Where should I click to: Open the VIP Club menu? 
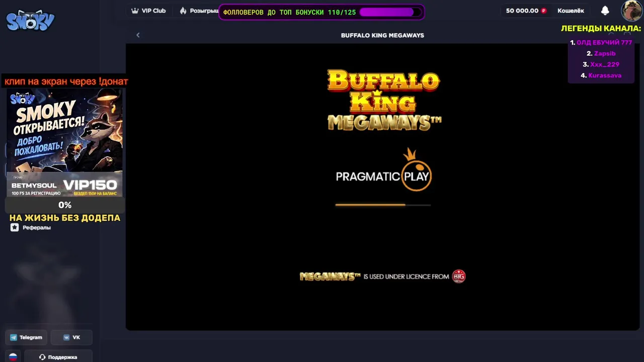(x=148, y=11)
